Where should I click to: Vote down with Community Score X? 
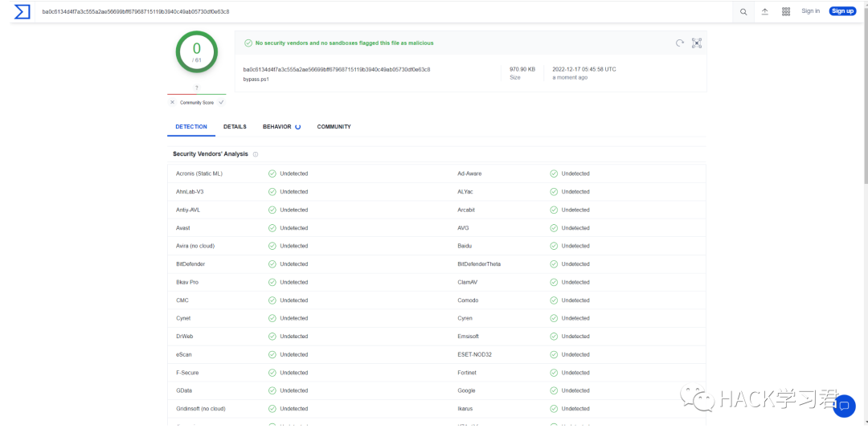[172, 102]
